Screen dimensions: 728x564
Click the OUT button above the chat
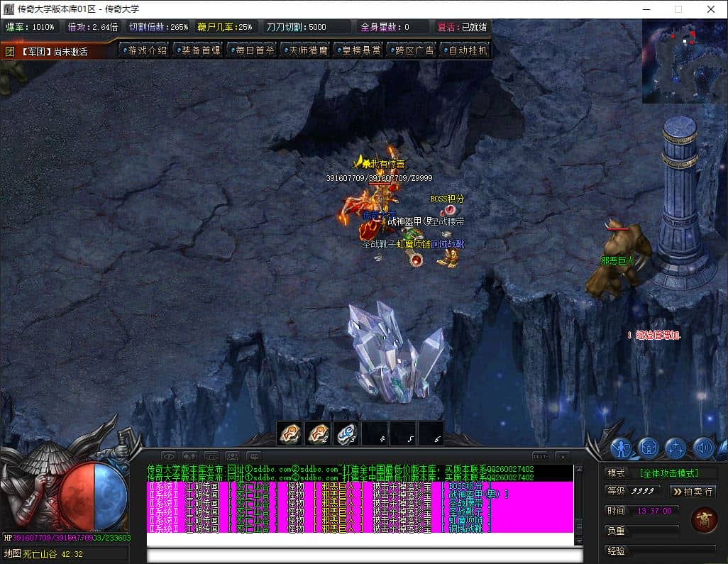pyautogui.click(x=541, y=456)
